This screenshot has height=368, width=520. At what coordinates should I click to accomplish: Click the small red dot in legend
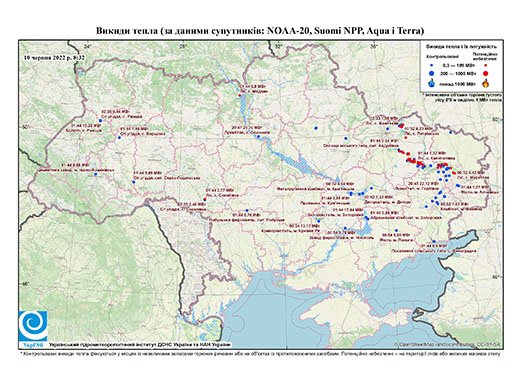tap(486, 65)
